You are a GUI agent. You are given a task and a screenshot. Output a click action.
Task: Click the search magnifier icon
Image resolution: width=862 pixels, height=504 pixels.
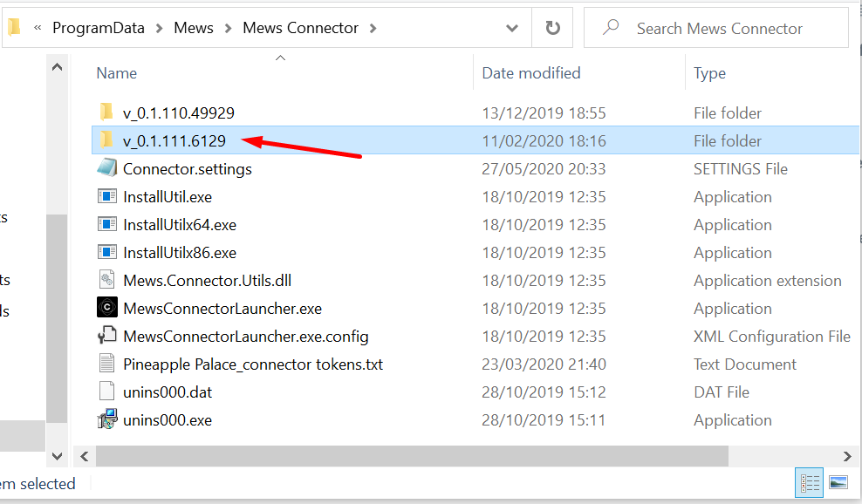click(x=610, y=27)
